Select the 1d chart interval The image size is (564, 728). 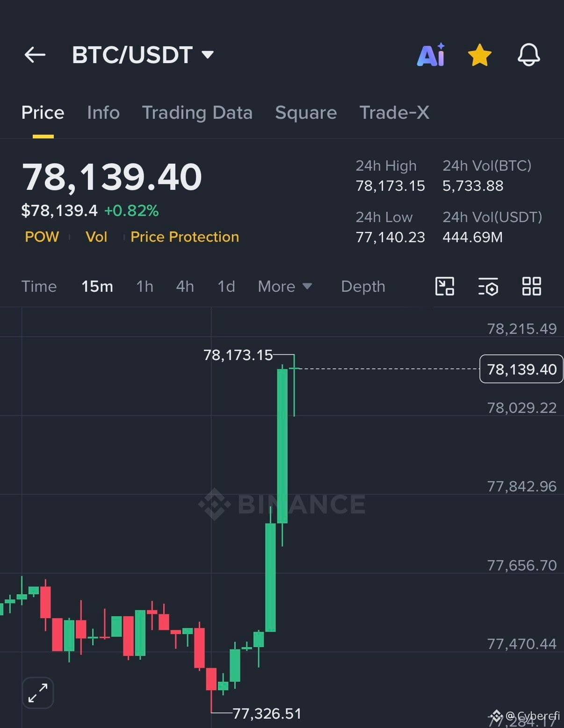tap(226, 286)
